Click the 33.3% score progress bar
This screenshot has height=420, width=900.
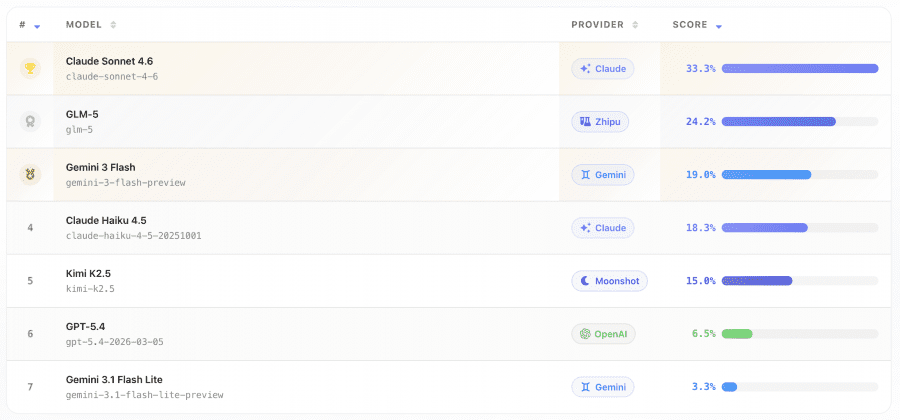click(799, 69)
